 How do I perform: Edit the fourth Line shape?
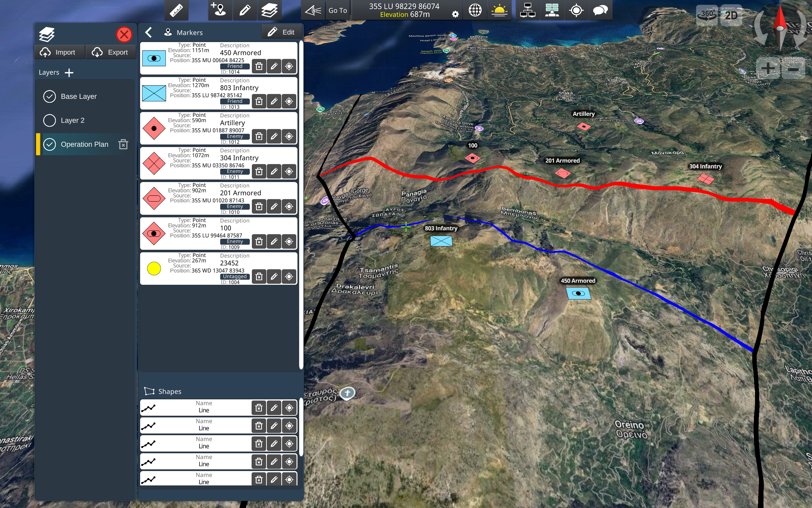[274, 462]
